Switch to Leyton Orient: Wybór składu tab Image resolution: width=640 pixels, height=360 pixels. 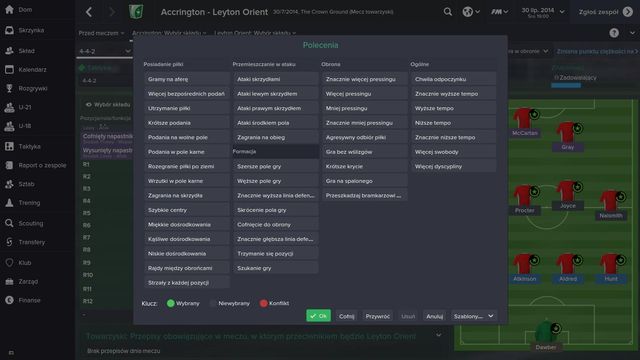point(255,33)
